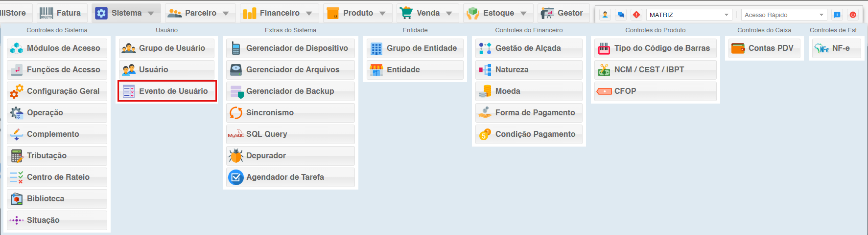
Task: Click the blue info speech bubble icon
Action: [x=837, y=15]
